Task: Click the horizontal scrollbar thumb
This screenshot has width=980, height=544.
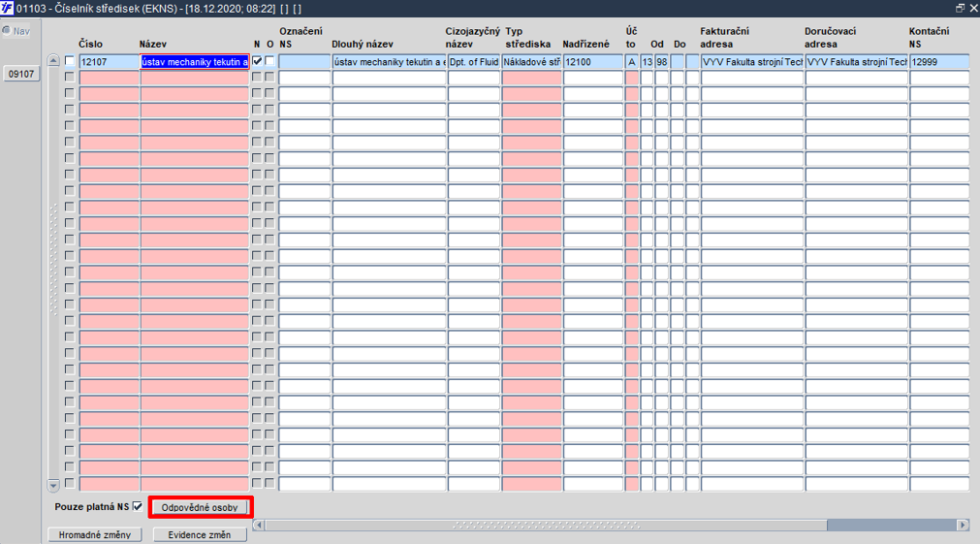Action: coord(546,525)
